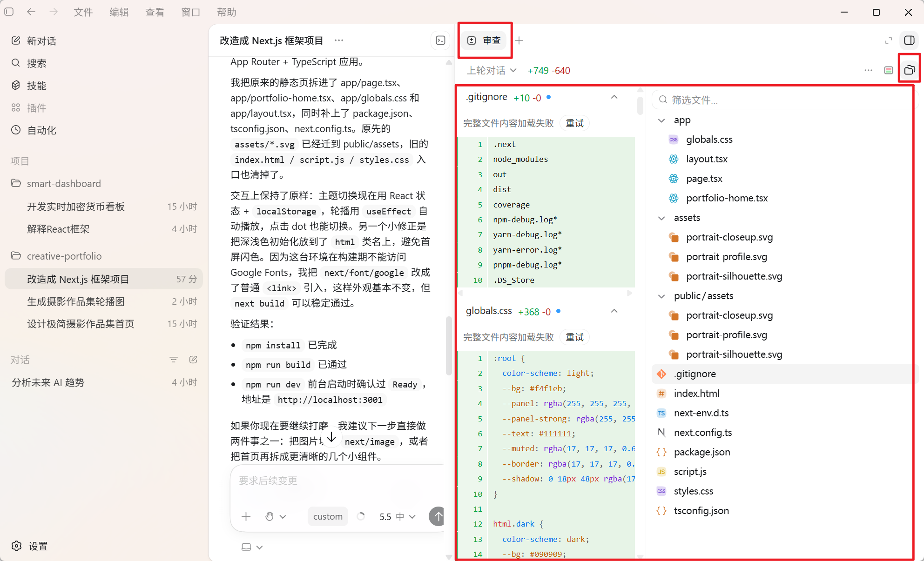Open the 查看 menu
Image resolution: width=924 pixels, height=561 pixels.
click(x=155, y=12)
